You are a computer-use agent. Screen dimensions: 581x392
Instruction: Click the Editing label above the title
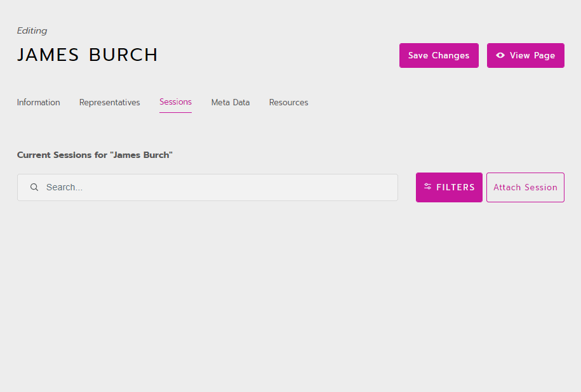[x=32, y=30]
